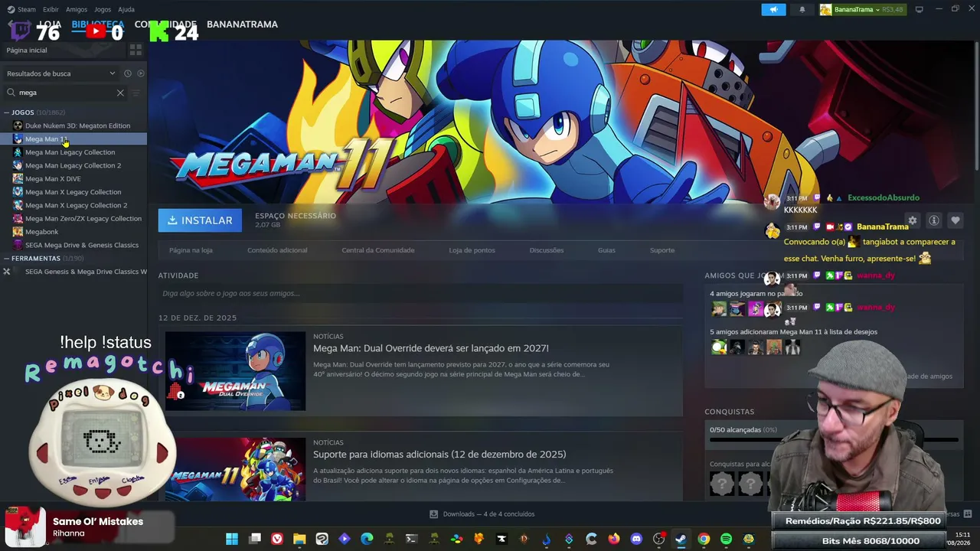980x551 pixels.
Task: Open Downloads 4 de 4 concluídos
Action: point(482,514)
